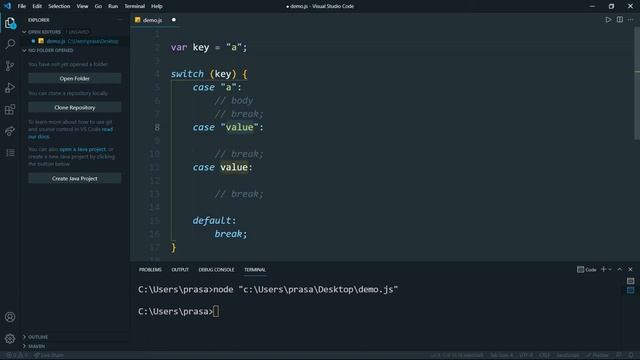Click the demo.js file icon in Open Editors
Viewport: 640px width, 360px height.
pos(41,41)
